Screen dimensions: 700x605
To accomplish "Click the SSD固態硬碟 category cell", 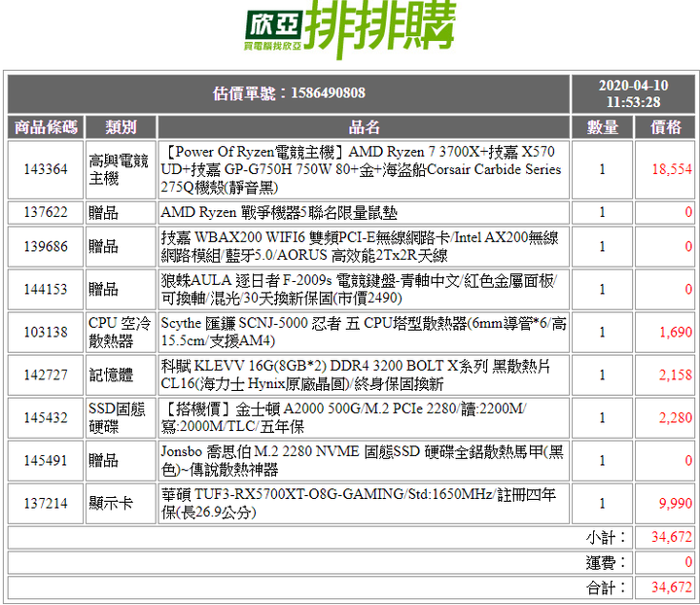I will point(121,418).
